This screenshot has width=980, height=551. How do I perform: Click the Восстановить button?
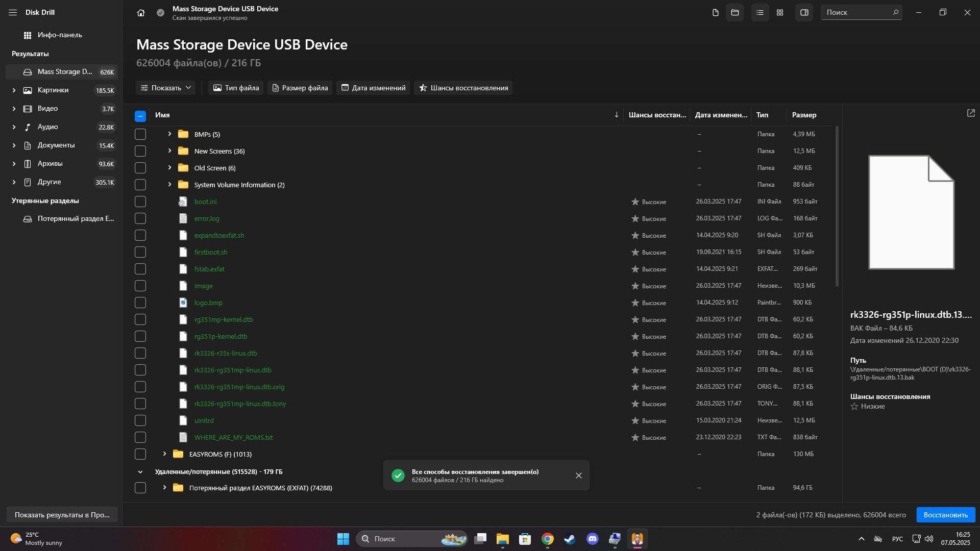(x=946, y=515)
